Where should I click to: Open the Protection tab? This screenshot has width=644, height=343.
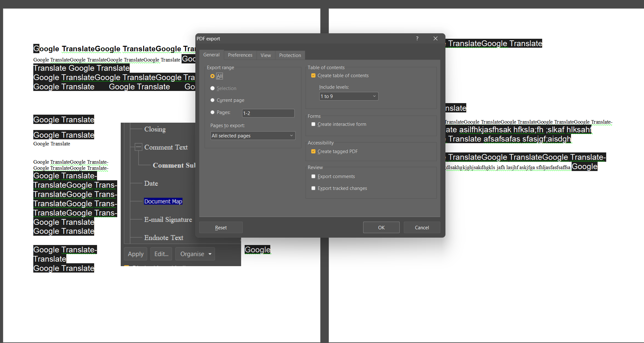(x=290, y=55)
